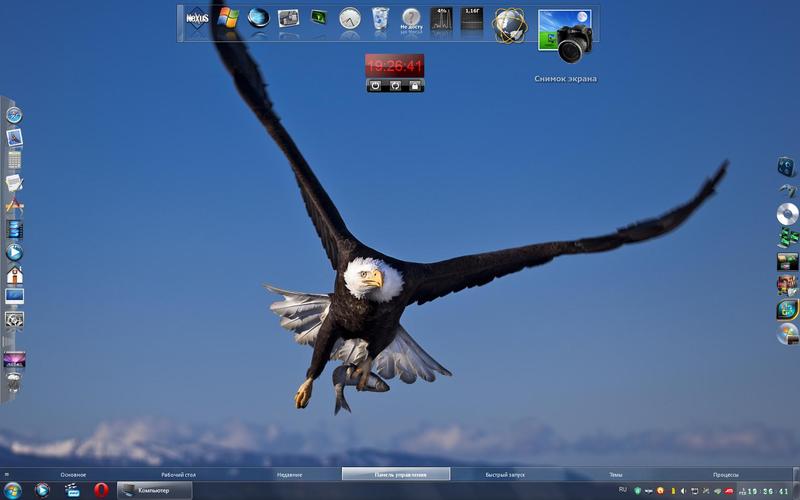Launch Windows Media Player from taskbar
The width and height of the screenshot is (800, 500).
point(42,490)
